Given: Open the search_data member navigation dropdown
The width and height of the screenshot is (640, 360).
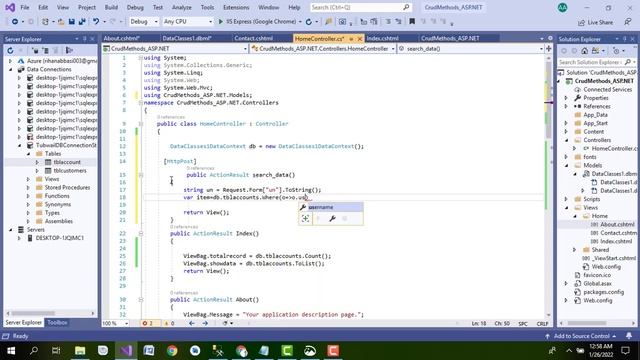Looking at the screenshot, I should (471, 49).
